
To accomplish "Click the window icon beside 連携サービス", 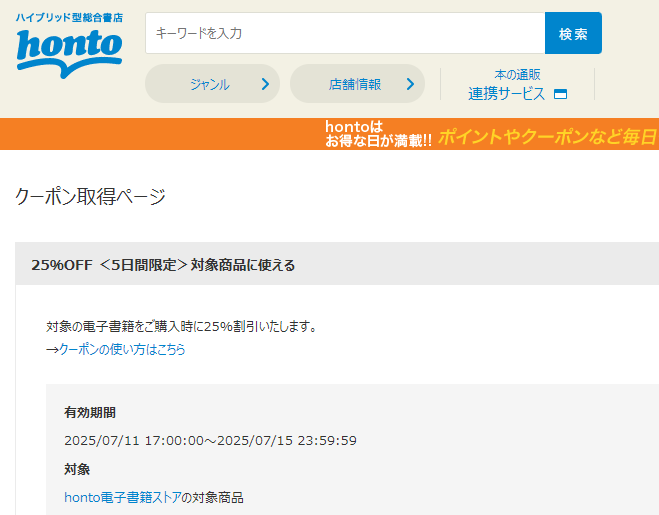I will [x=560, y=94].
